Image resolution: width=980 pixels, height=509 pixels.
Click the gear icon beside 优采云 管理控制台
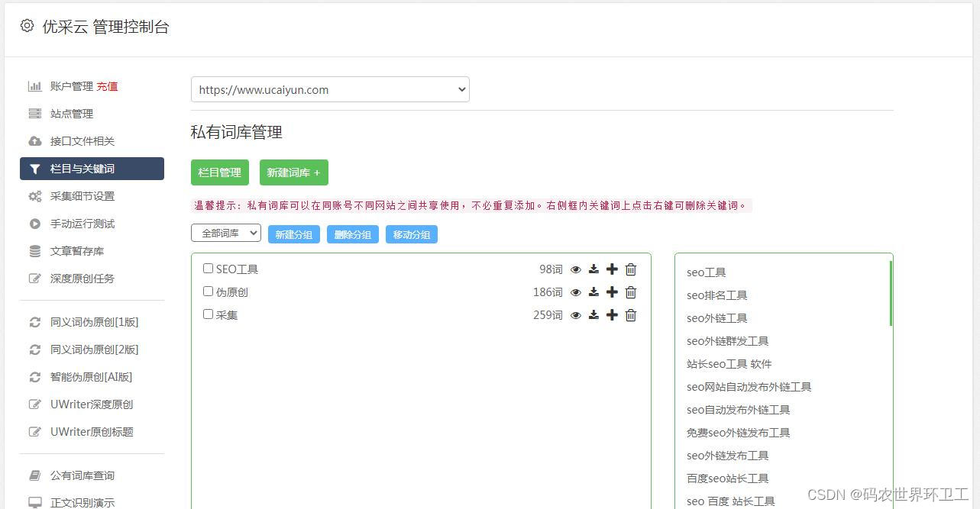coord(27,26)
